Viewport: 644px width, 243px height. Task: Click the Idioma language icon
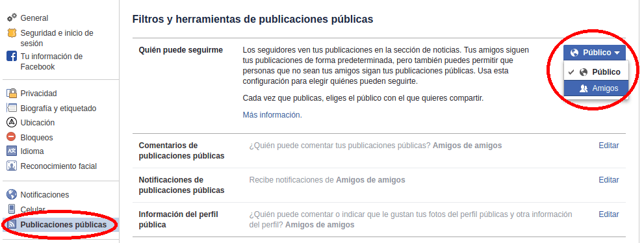coord(12,151)
